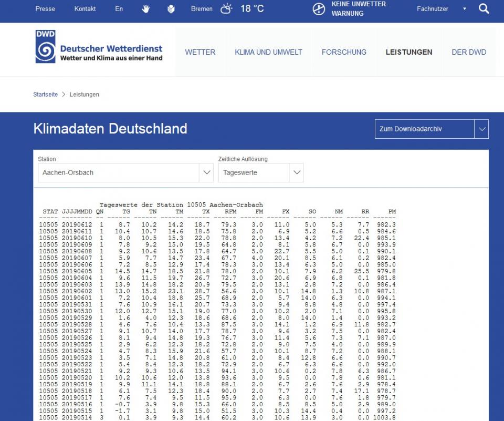This screenshot has height=421, width=504.
Task: Go to the Presse link
Action: (45, 9)
